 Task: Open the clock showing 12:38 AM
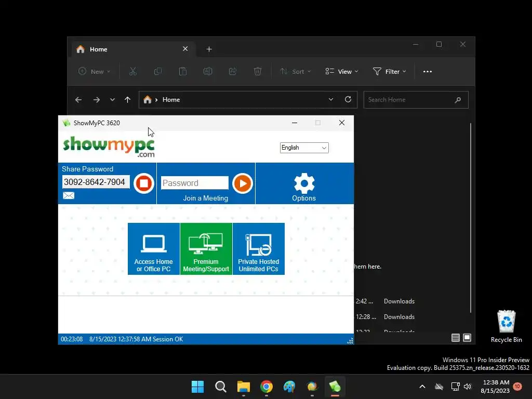[495, 387]
